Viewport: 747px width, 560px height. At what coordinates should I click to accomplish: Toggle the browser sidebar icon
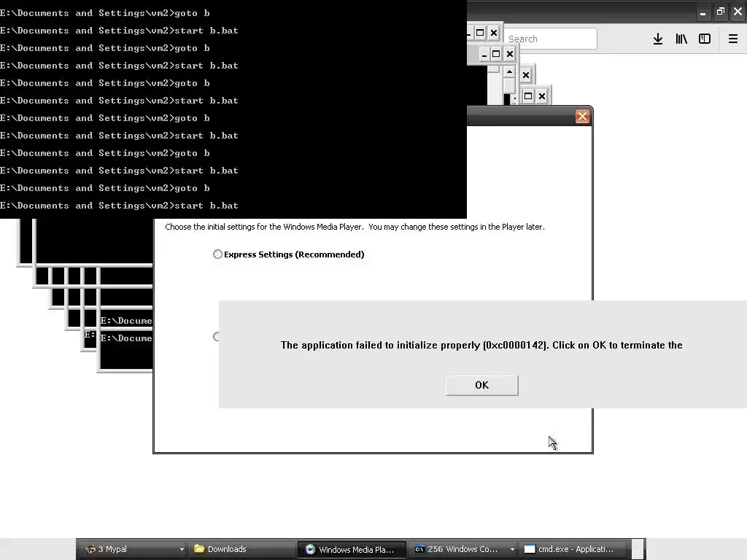point(705,39)
